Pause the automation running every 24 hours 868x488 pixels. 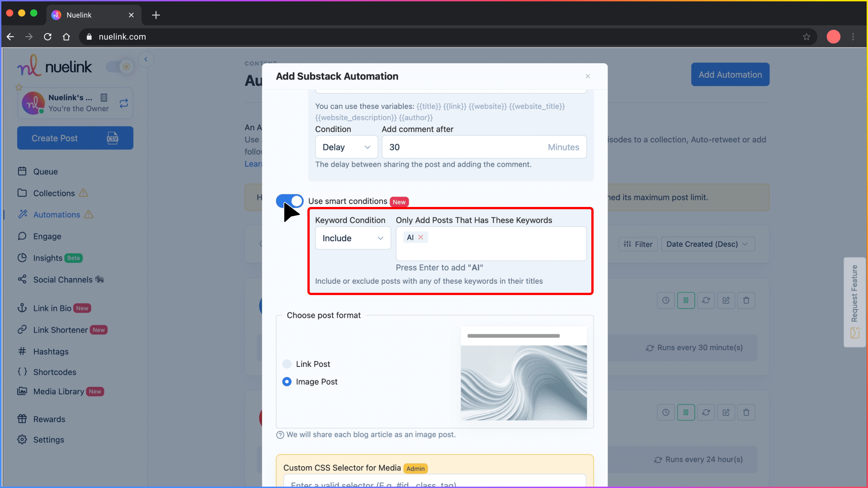coord(686,413)
